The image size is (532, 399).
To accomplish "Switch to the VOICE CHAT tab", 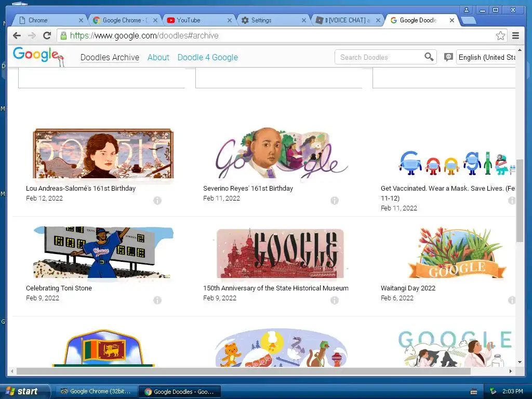I will pos(347,20).
